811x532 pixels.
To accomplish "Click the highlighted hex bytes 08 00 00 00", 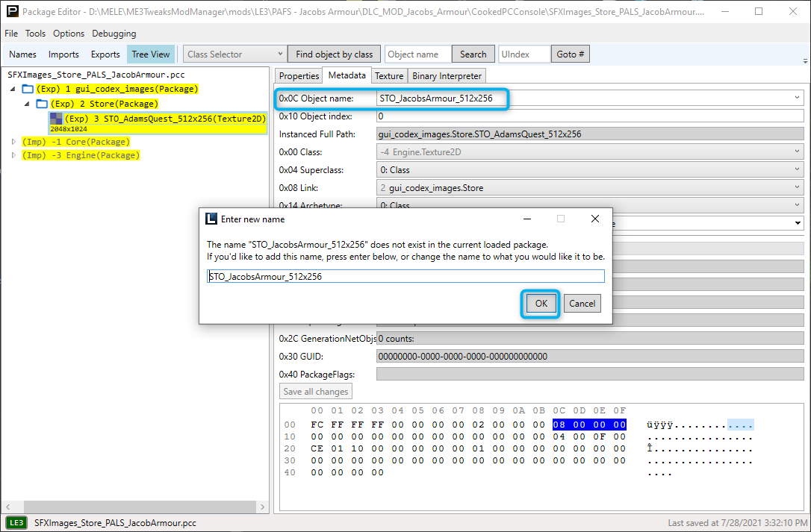I will 589,425.
